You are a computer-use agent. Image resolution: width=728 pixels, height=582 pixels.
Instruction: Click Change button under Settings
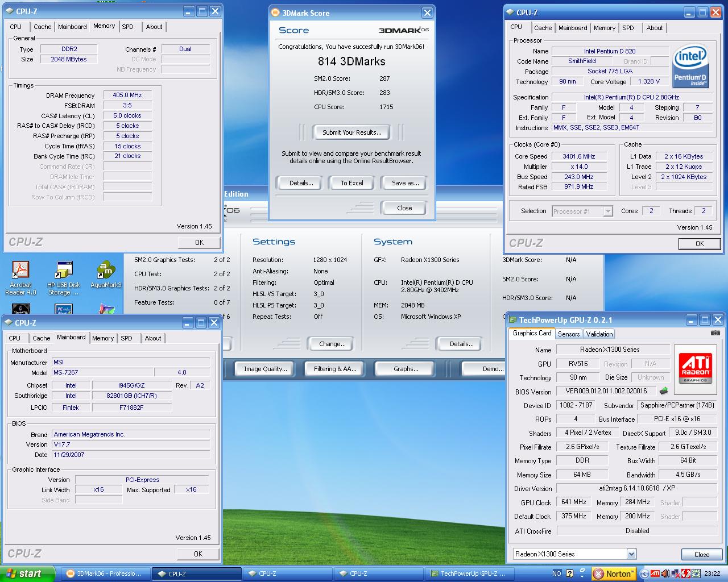point(332,344)
